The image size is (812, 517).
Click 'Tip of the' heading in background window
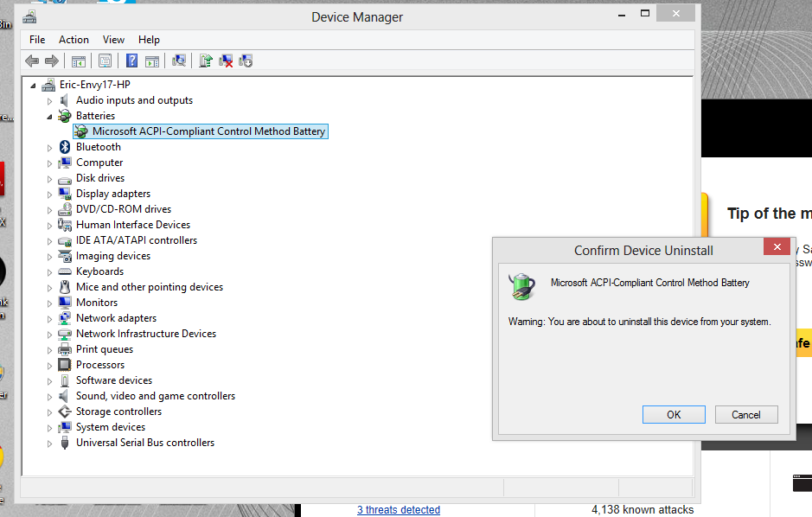(x=761, y=214)
